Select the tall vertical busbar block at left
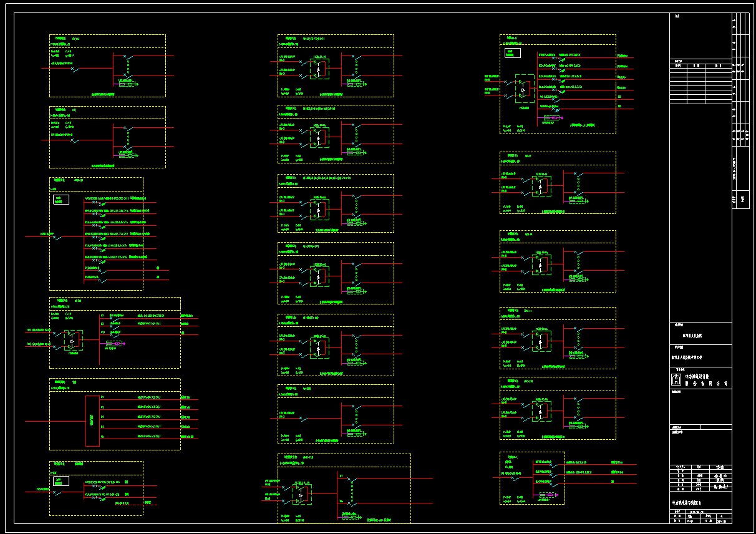 tap(92, 420)
